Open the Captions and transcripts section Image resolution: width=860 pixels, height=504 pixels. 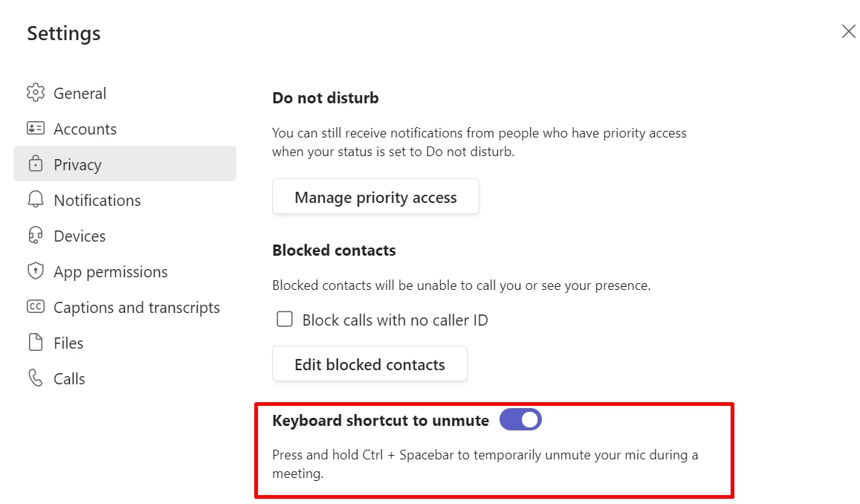pyautogui.click(x=137, y=307)
